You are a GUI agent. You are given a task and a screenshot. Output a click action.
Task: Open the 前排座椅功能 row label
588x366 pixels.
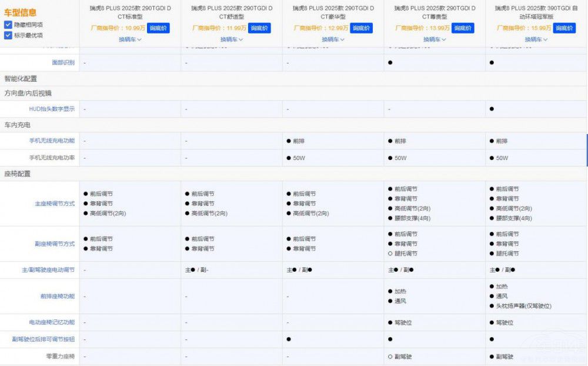[x=58, y=296]
